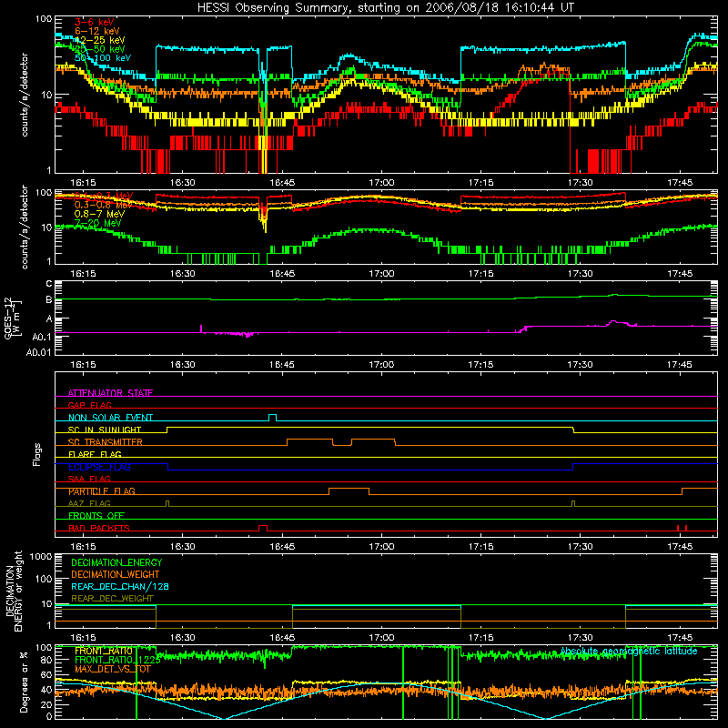Select the 6-12 keV legend label

click(x=96, y=31)
